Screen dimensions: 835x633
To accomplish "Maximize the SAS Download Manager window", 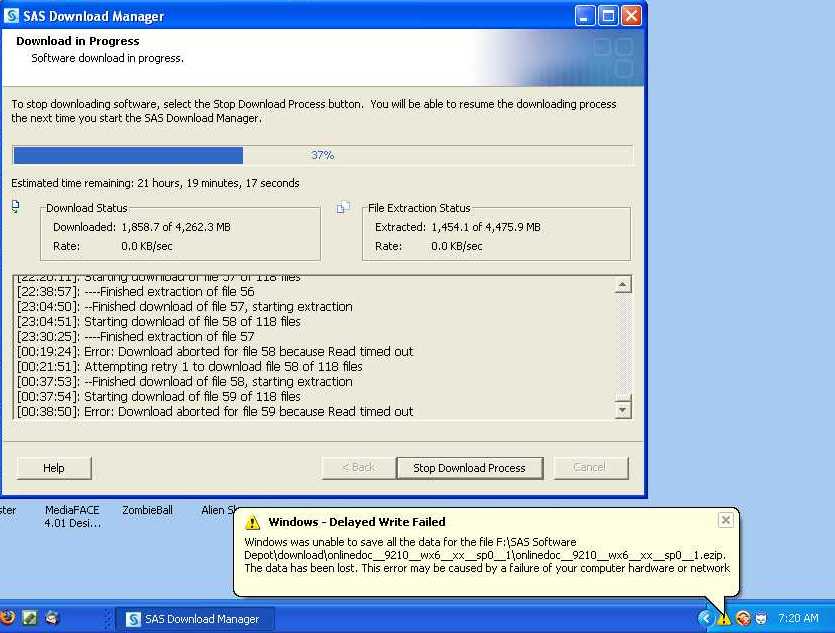I will tap(608, 16).
